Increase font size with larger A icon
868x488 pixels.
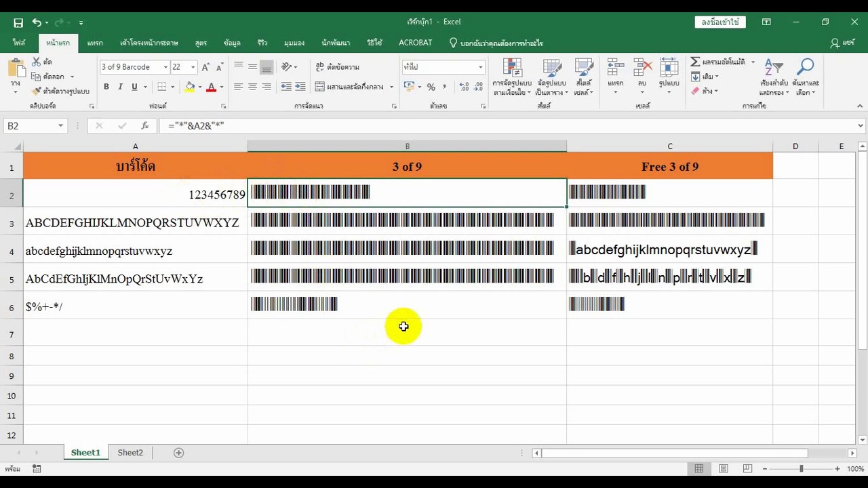[205, 67]
